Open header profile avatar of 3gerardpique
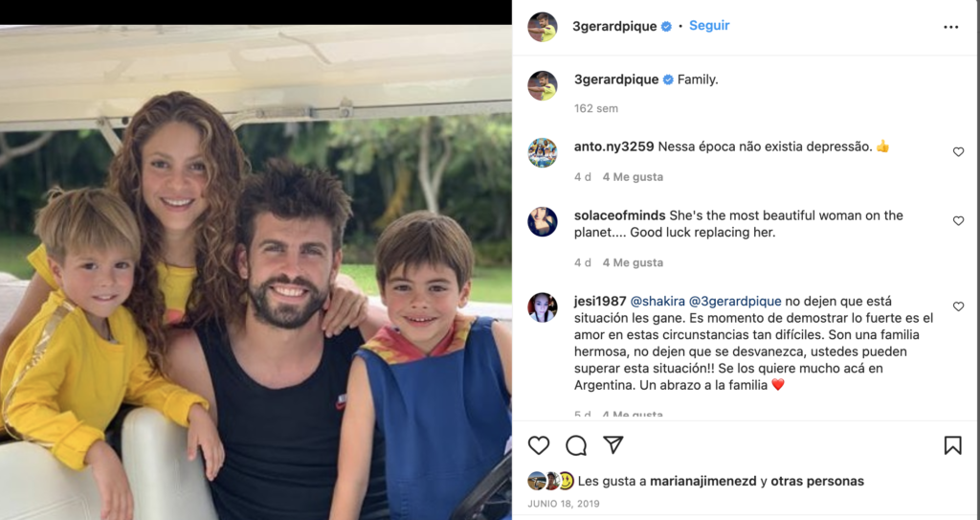The width and height of the screenshot is (980, 520). [x=542, y=27]
